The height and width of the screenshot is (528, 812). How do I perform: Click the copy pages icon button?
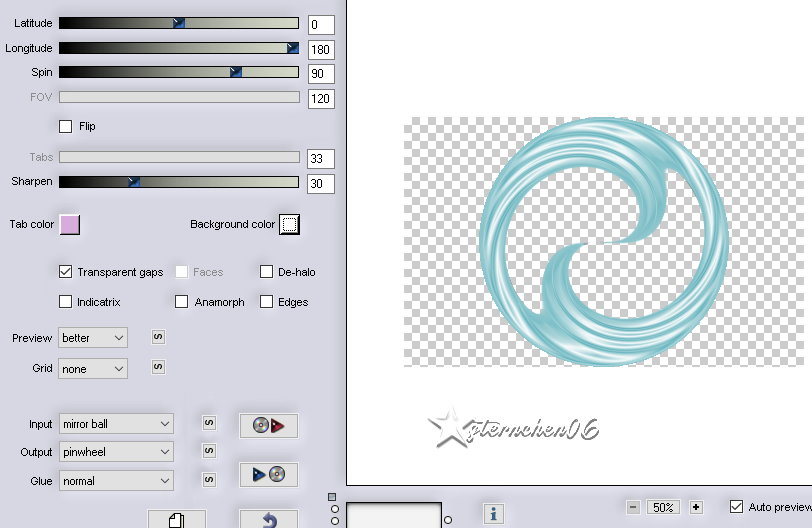[177, 519]
